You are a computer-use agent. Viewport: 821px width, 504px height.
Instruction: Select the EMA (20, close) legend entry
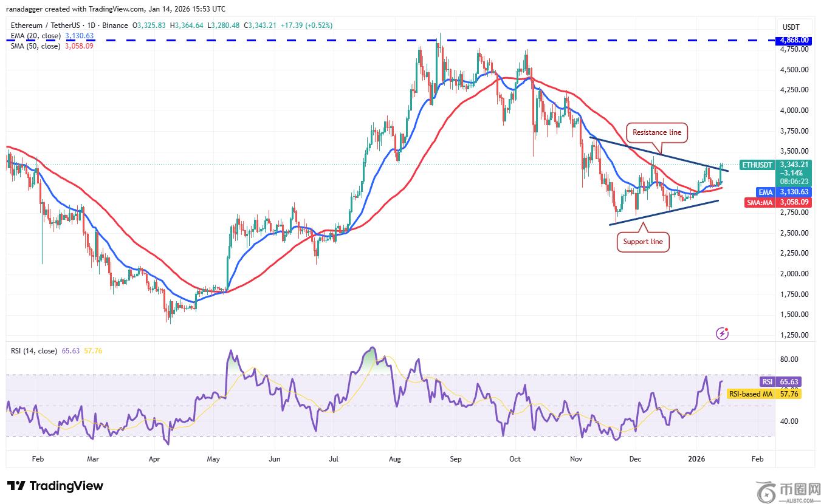tap(35, 36)
